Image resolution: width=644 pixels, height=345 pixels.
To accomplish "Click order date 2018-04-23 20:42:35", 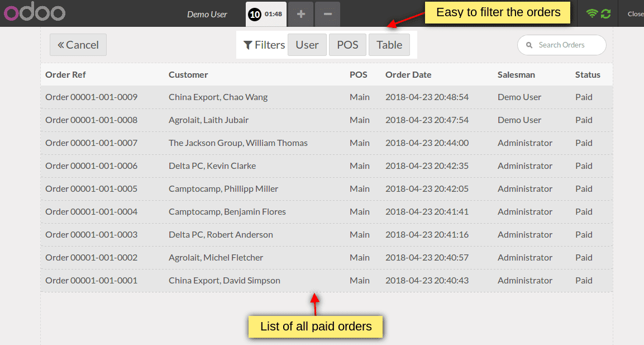I will (x=427, y=166).
